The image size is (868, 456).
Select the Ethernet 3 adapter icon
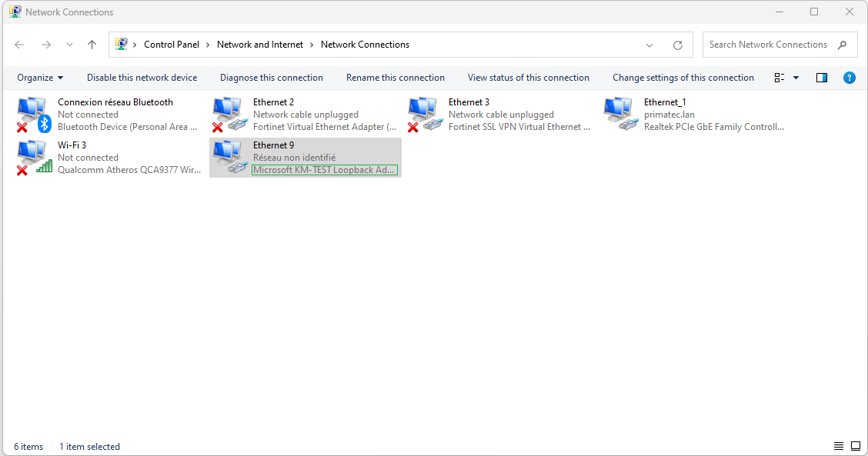(424, 114)
